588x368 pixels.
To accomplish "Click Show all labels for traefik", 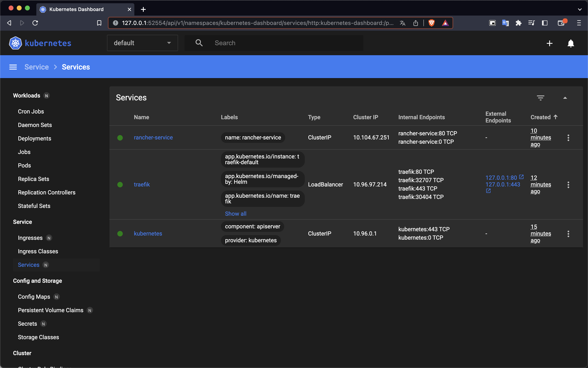I will tap(236, 214).
